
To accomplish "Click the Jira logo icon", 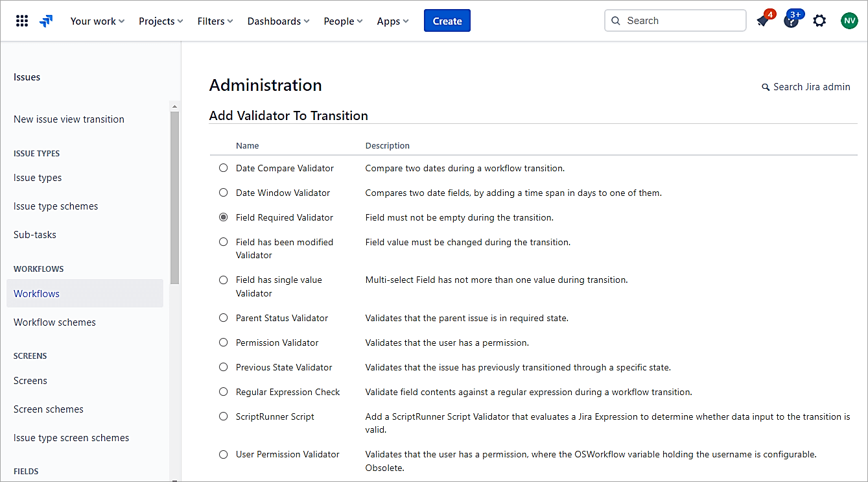I will (x=46, y=21).
